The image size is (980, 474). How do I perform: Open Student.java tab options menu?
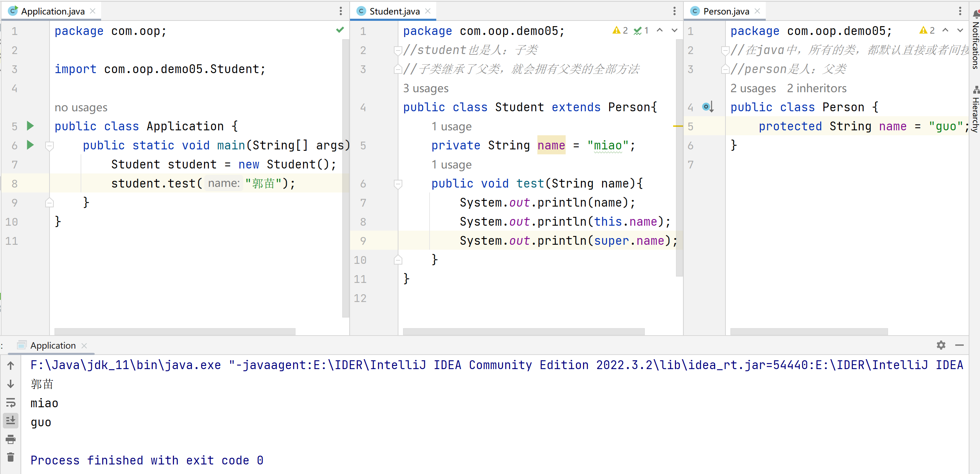[674, 11]
